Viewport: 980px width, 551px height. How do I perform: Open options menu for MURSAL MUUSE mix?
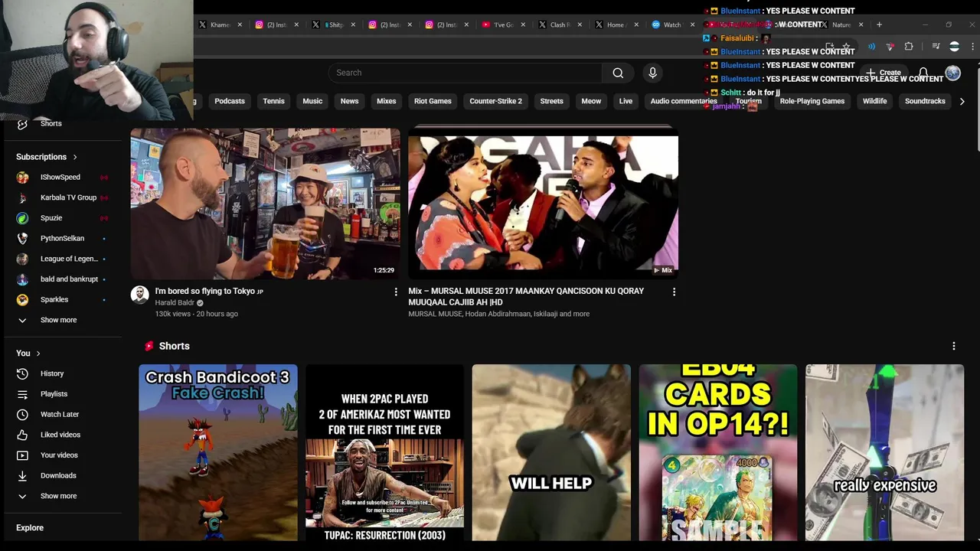click(673, 292)
